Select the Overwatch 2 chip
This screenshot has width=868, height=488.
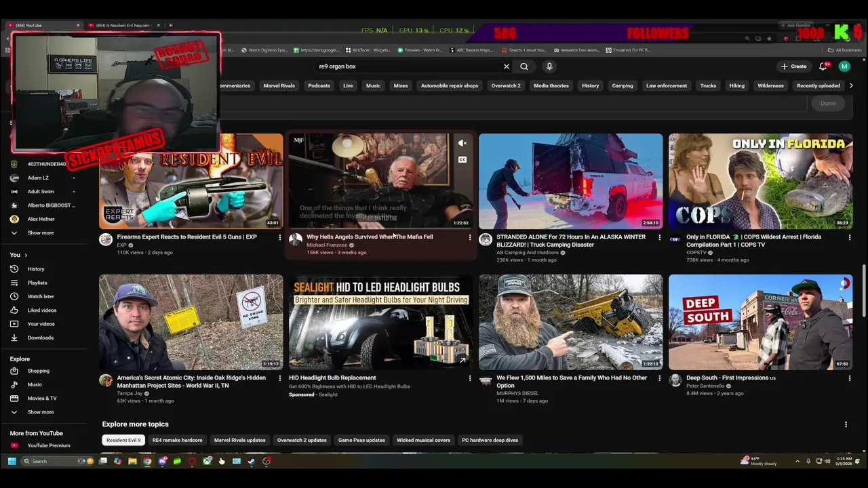506,86
